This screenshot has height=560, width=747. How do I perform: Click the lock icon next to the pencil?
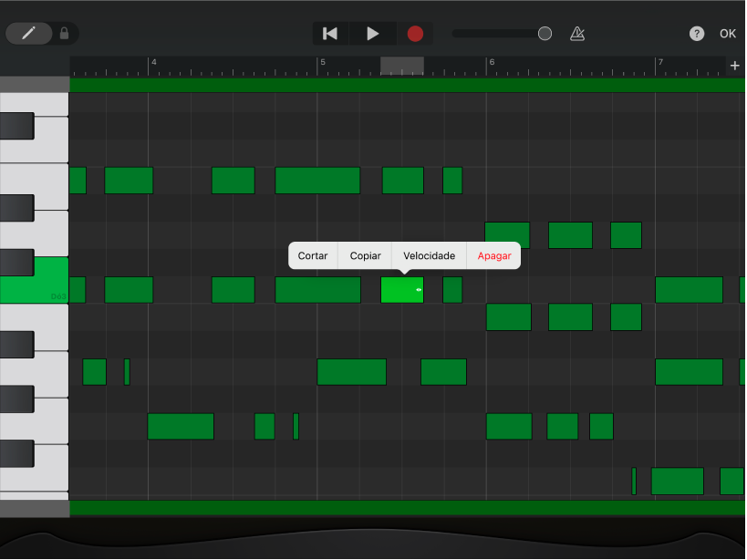(x=64, y=32)
